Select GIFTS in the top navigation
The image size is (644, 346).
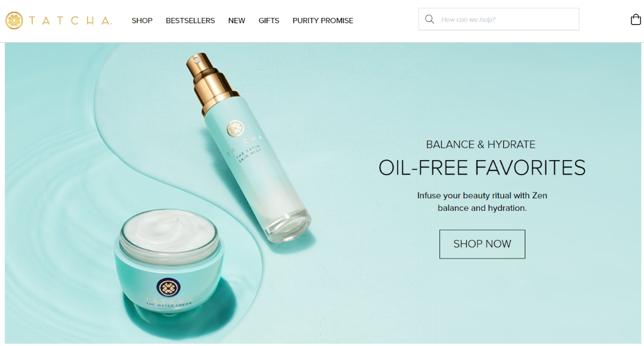(268, 20)
